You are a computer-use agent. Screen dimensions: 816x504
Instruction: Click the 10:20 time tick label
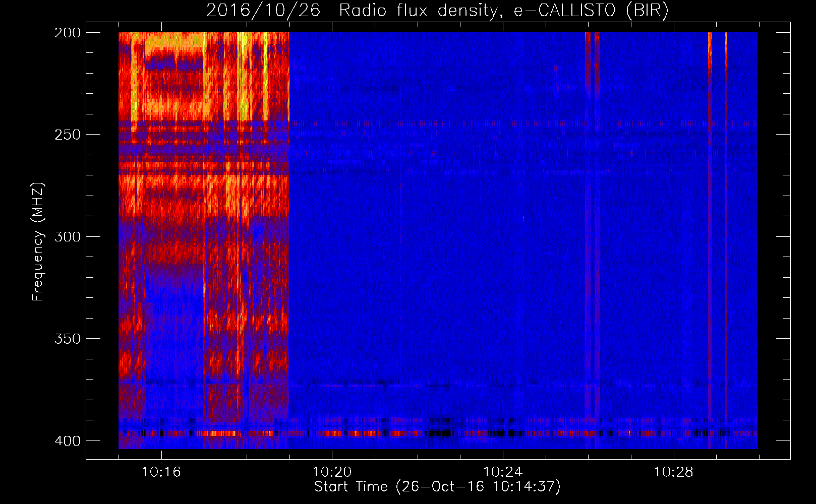click(x=332, y=472)
